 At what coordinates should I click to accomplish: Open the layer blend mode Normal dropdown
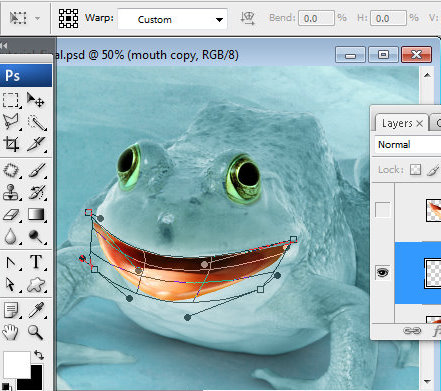(407, 145)
